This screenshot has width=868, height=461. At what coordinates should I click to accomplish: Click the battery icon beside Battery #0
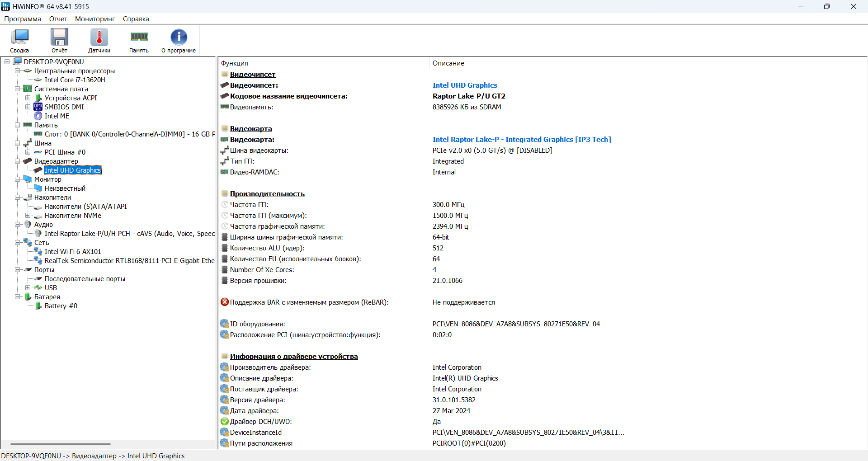38,306
